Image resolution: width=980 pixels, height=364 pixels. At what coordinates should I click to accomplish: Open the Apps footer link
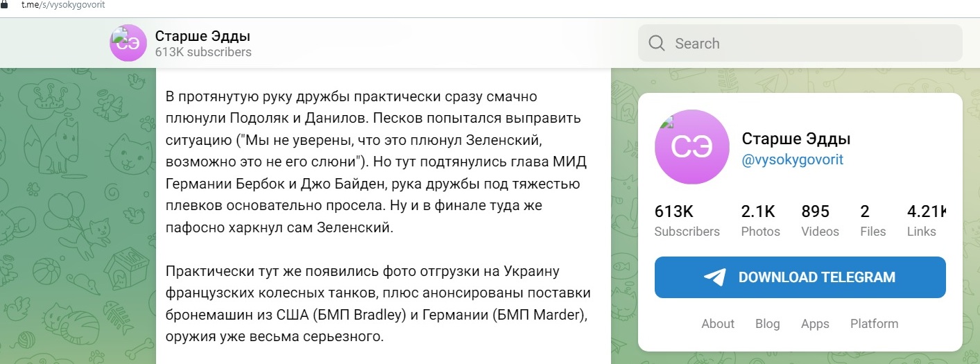(x=815, y=324)
